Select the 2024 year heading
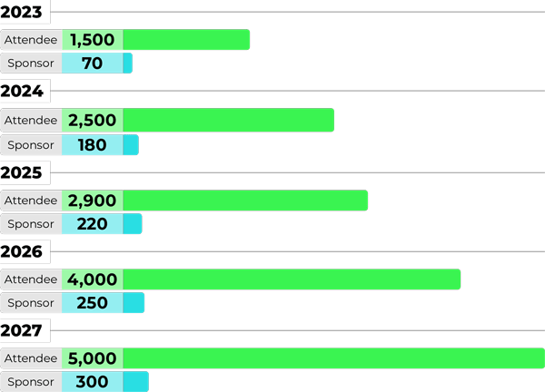Viewport: 545px width, 392px height. click(x=23, y=91)
